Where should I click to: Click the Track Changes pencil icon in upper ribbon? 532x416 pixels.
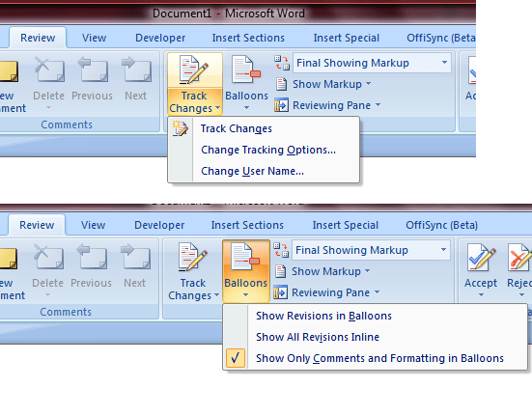(x=194, y=69)
